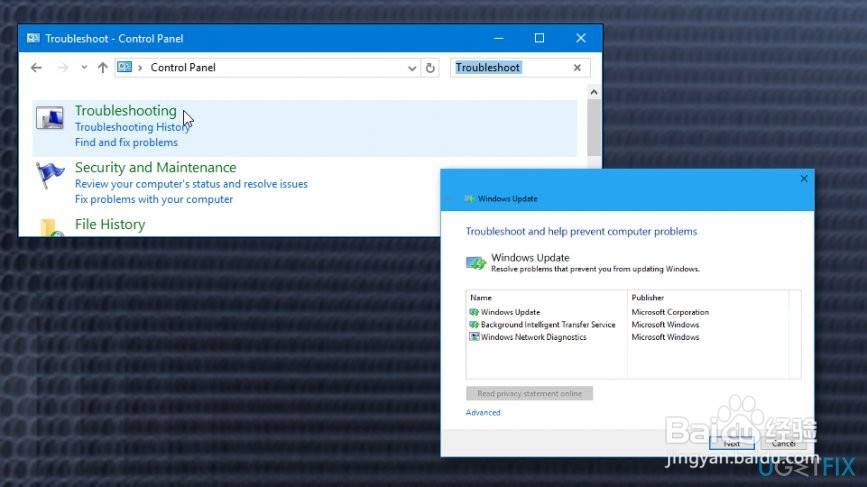The image size is (867, 487).
Task: Open Fix problems with your computer link
Action: 154,200
